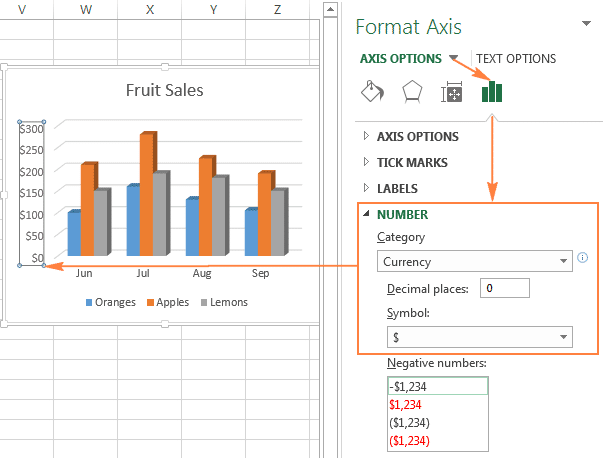Expand the TICK MARKS section

(411, 162)
